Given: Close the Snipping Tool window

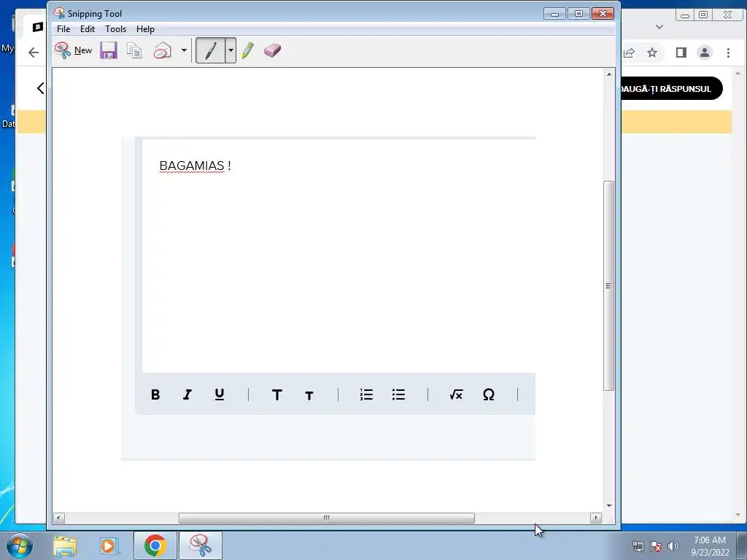Looking at the screenshot, I should [603, 14].
